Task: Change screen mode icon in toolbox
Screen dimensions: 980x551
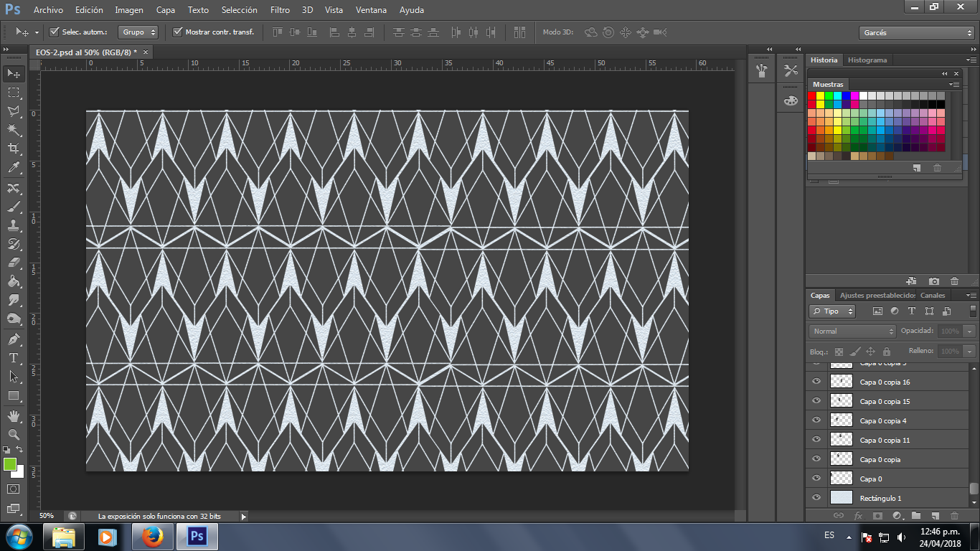Action: pyautogui.click(x=14, y=508)
